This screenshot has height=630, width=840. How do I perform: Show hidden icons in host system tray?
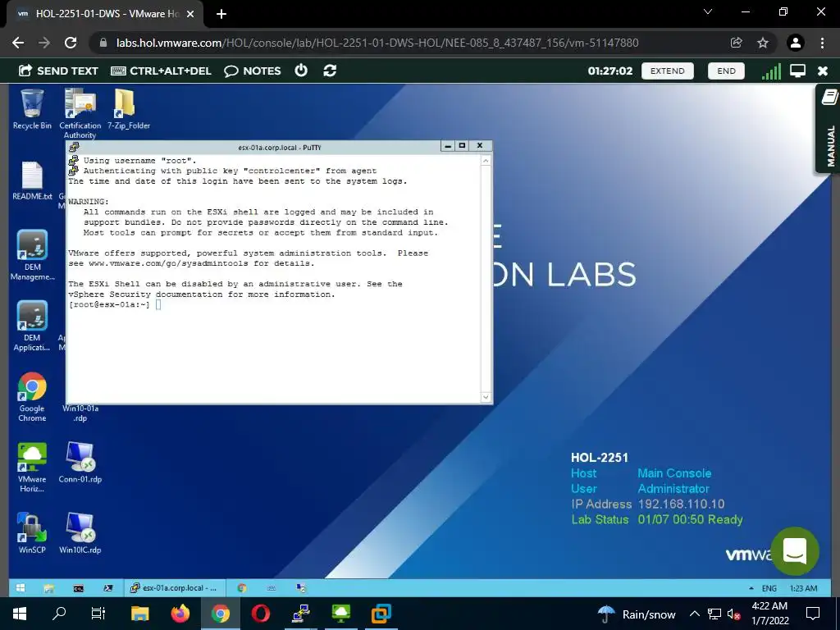tap(694, 614)
